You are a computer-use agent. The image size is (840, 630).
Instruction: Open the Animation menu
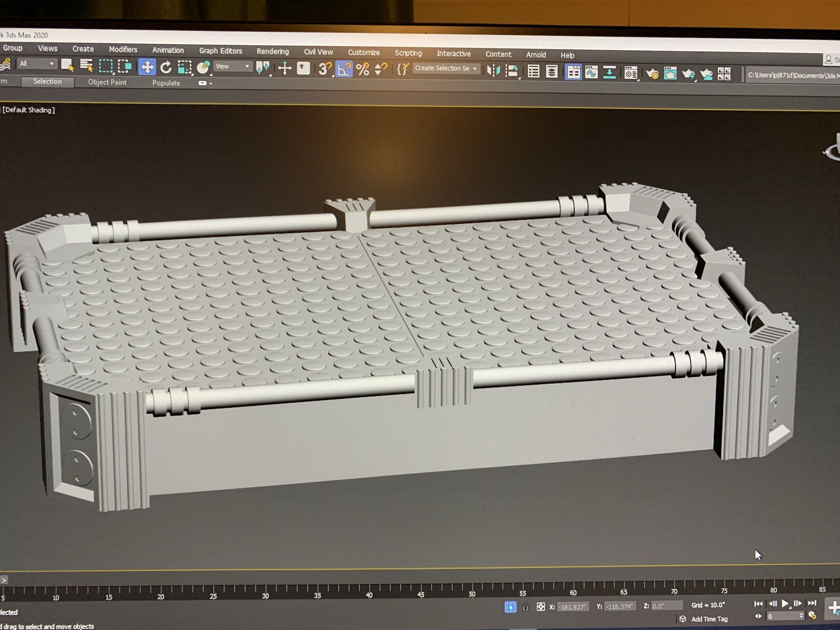pos(168,50)
